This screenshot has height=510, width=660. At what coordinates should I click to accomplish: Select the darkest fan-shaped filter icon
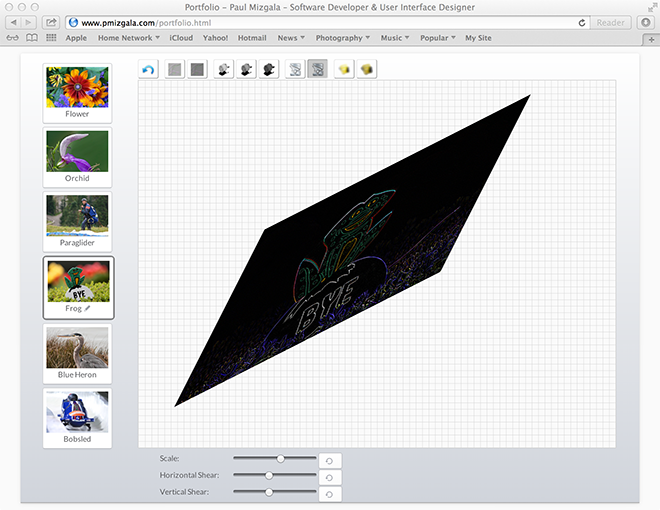[x=269, y=69]
